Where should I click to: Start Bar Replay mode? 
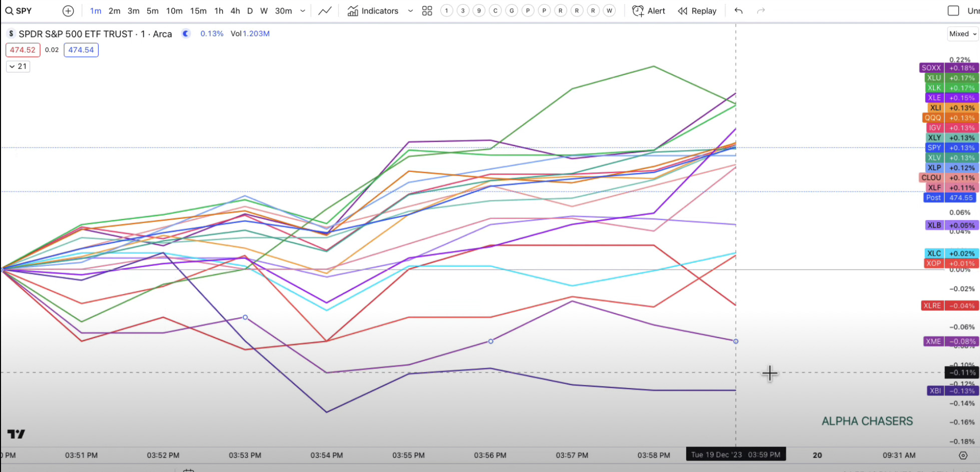pyautogui.click(x=697, y=10)
